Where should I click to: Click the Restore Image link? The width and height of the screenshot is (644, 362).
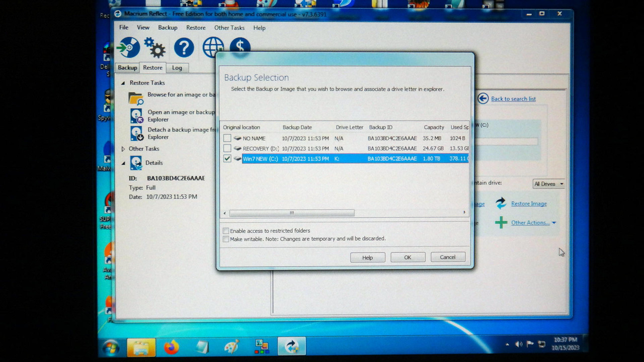[x=529, y=204]
